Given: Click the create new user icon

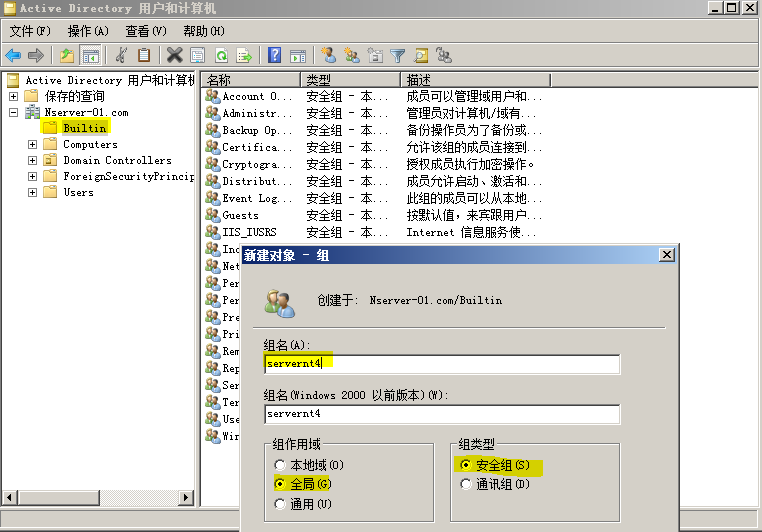Looking at the screenshot, I should click(329, 55).
